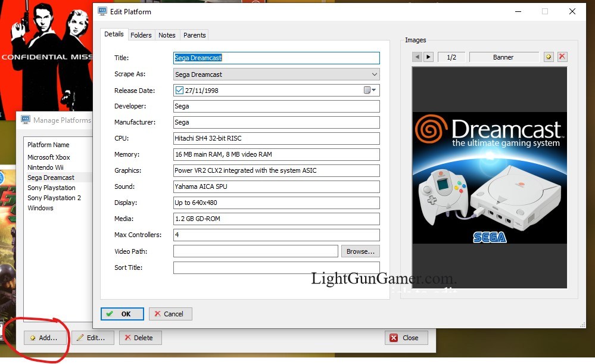Confirm changes with the OK button
Viewport: 595px width, 364px height.
[x=122, y=314]
